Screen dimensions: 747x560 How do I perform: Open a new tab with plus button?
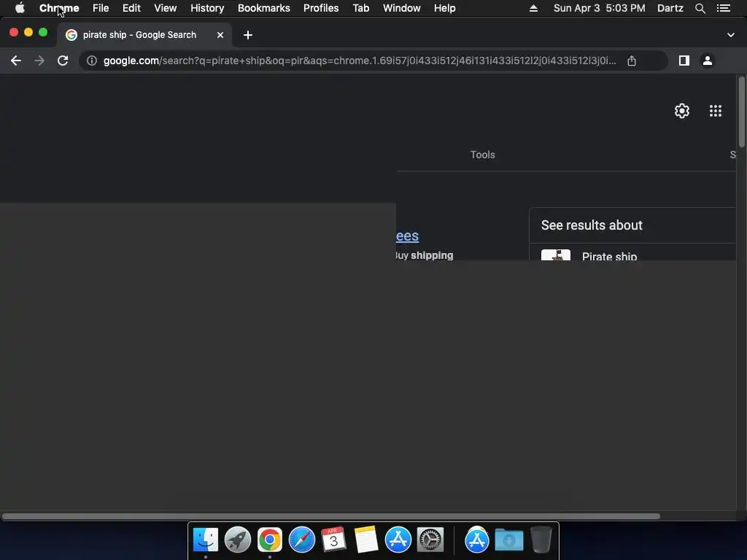point(248,35)
